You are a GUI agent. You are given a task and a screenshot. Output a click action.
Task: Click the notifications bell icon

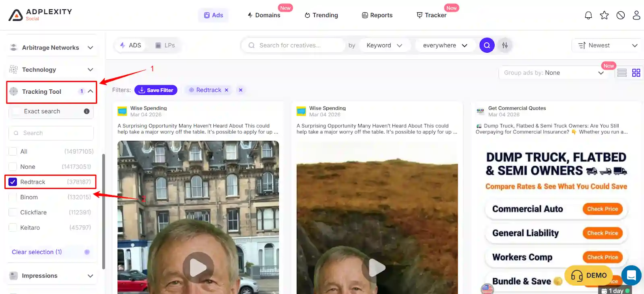(588, 15)
